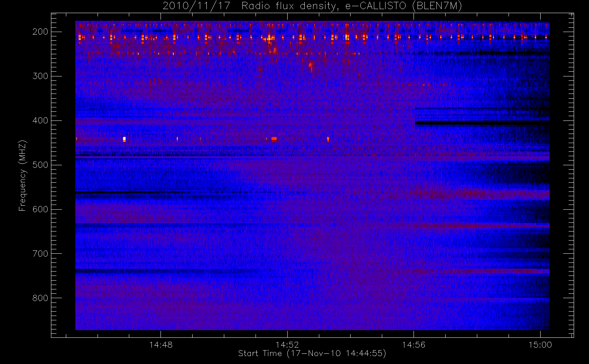
Task: Click the 500 frequency tick label
Action: (40, 165)
